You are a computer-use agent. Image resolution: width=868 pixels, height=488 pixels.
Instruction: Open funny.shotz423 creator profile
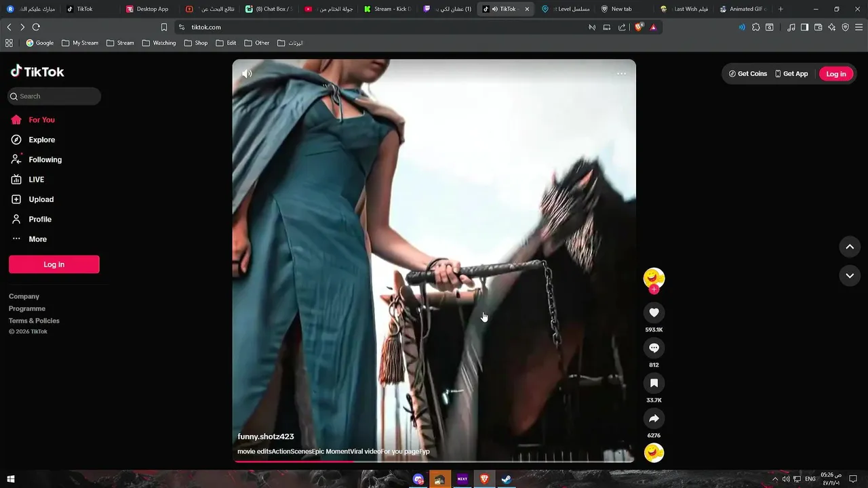[x=266, y=436]
